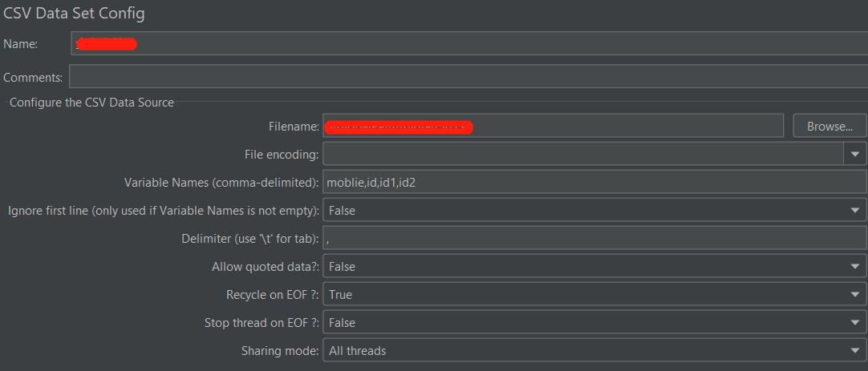Click the Comments text field
The height and width of the screenshot is (371, 868).
pos(465,77)
